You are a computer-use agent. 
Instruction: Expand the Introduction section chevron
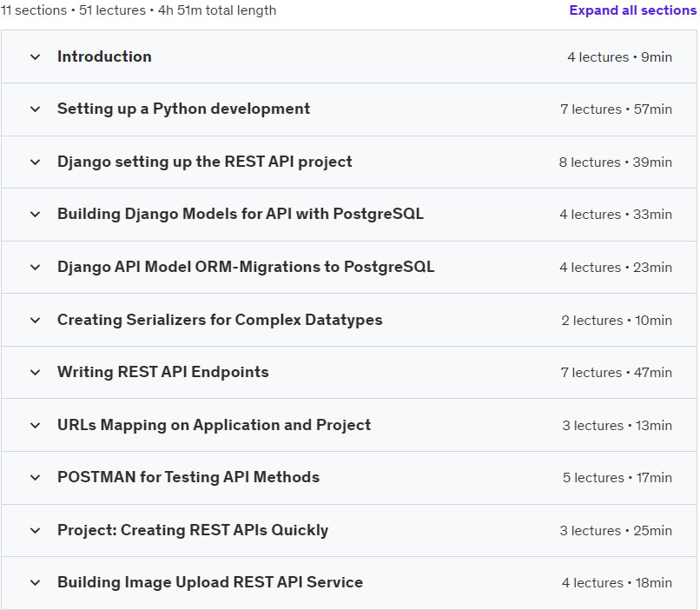point(36,57)
